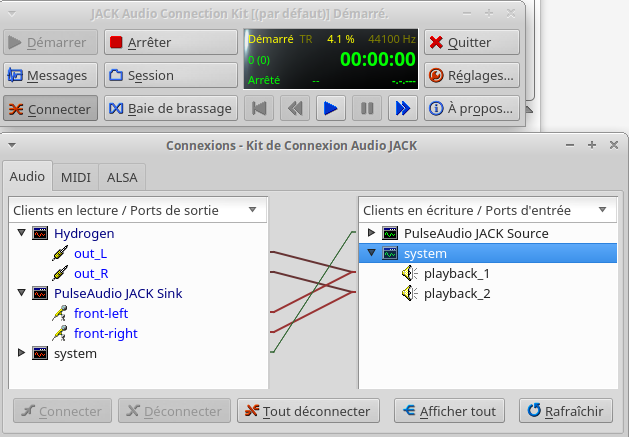This screenshot has height=437, width=629.
Task: Expand the system output client
Action: click(x=22, y=353)
